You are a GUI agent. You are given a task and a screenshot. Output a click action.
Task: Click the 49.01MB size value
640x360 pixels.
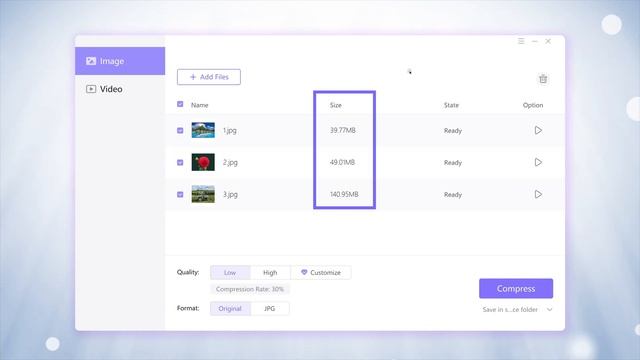(342, 162)
